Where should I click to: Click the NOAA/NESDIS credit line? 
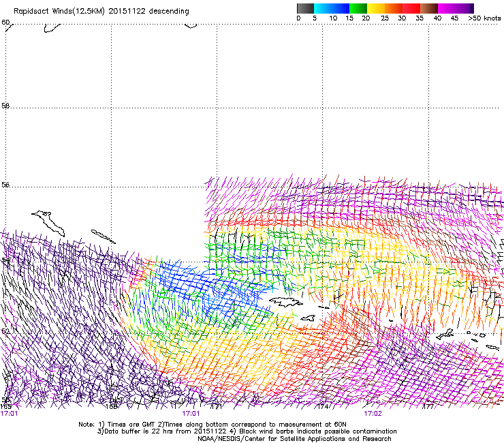pos(294,438)
